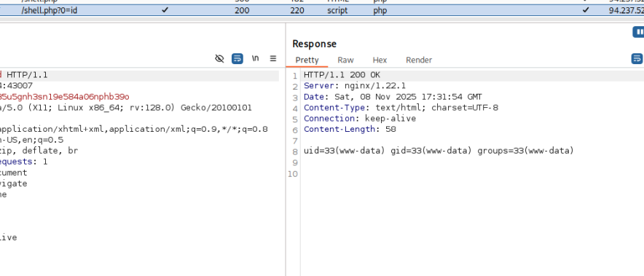Click extension php in selected row
The height and width of the screenshot is (276, 644).
click(380, 10)
